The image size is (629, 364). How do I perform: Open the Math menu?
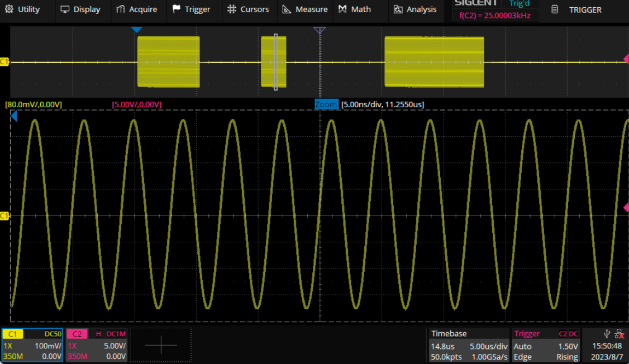(x=354, y=9)
